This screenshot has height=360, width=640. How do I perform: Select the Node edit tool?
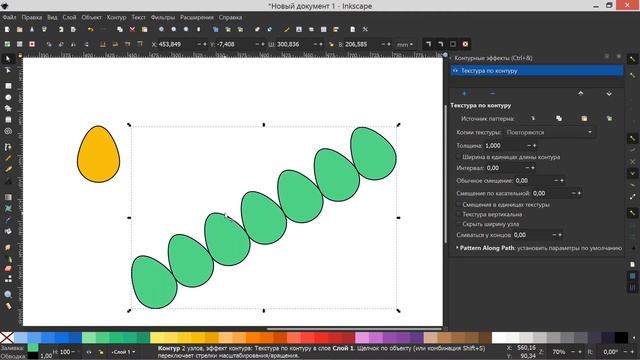tap(8, 71)
